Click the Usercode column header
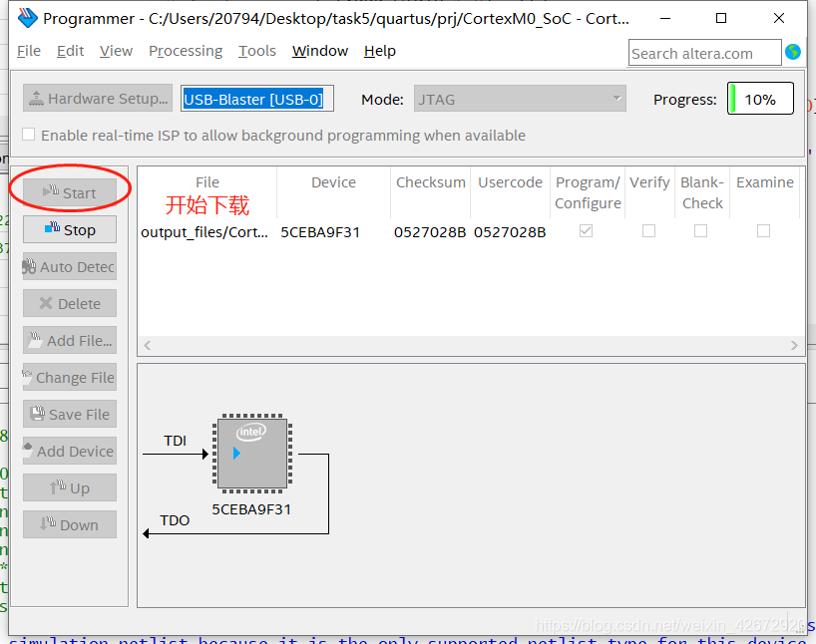This screenshot has height=644, width=816. pyautogui.click(x=510, y=182)
